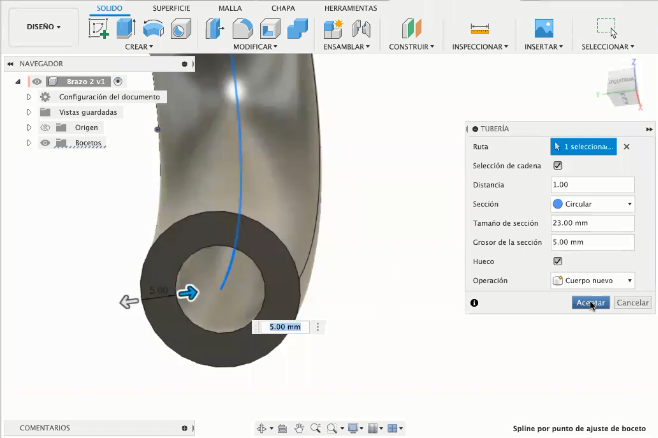
Task: Select the Extrude tool icon
Action: [x=125, y=29]
